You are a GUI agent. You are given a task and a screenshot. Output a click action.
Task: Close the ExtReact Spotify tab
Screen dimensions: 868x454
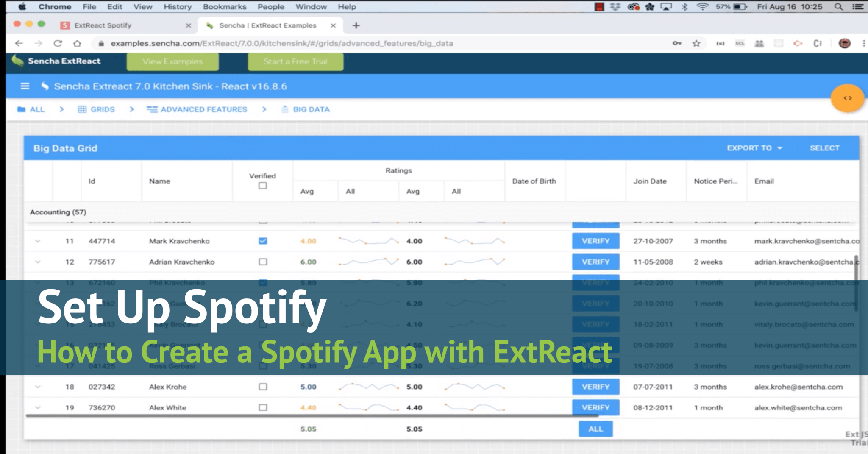(x=189, y=25)
